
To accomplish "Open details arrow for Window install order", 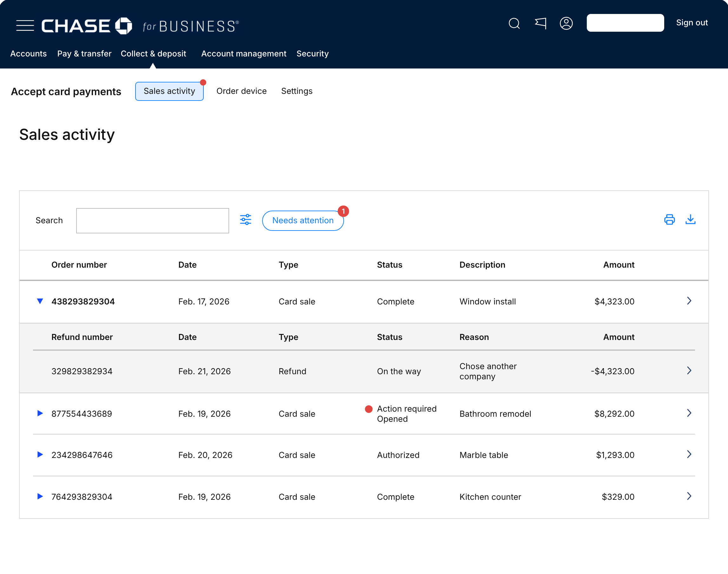I will coord(689,301).
